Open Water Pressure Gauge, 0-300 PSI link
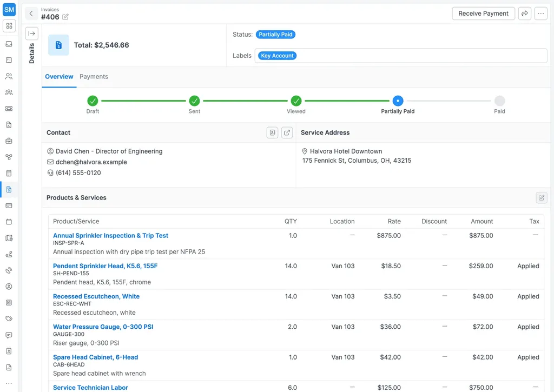The height and width of the screenshot is (392, 554). [103, 327]
